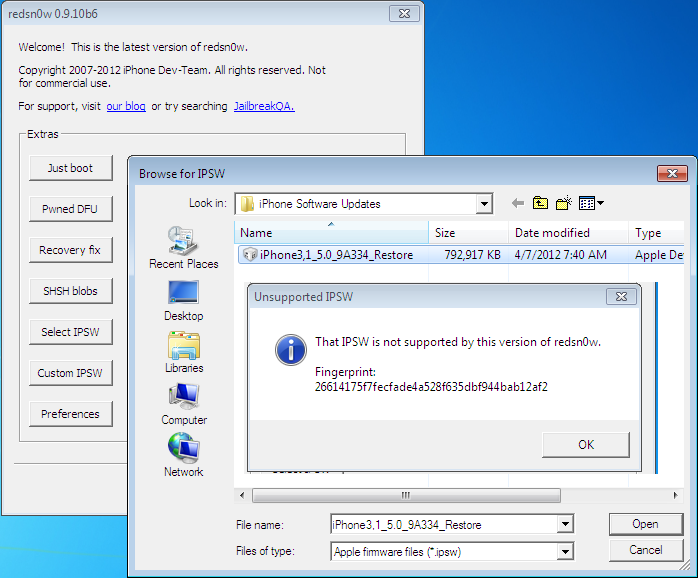Click the horizontal scrollbar thumb
Viewport: 698px width, 579px height.
coord(406,495)
